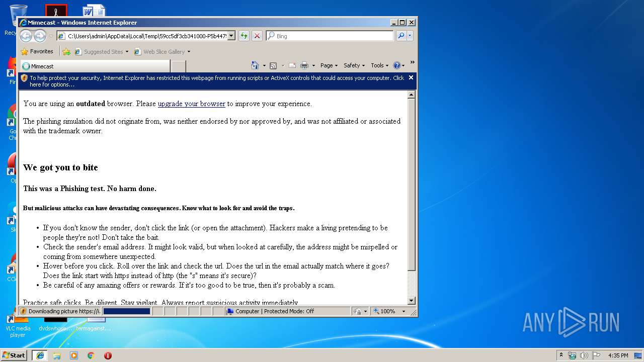Viewport: 644px width, 362px height.
Task: Open the Help question mark icon
Action: click(x=396, y=65)
